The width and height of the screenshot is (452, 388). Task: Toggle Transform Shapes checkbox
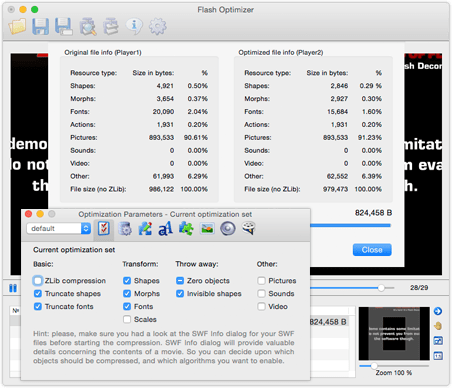(x=127, y=281)
